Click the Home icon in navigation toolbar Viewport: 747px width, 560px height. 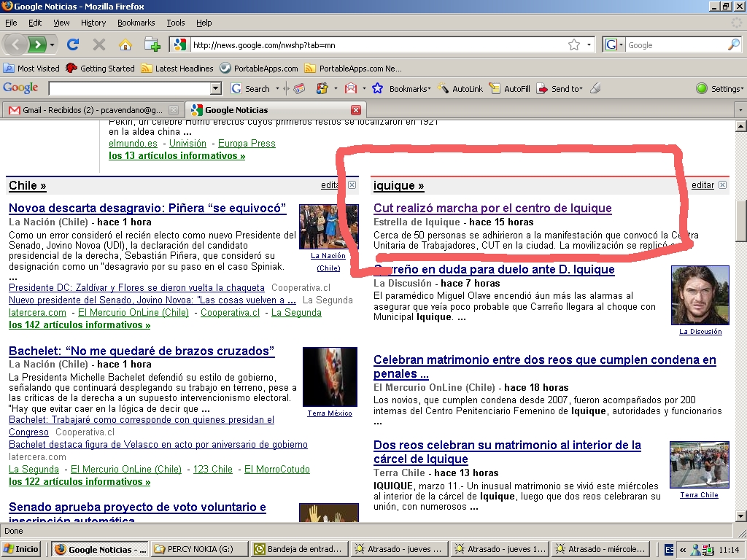tap(125, 44)
